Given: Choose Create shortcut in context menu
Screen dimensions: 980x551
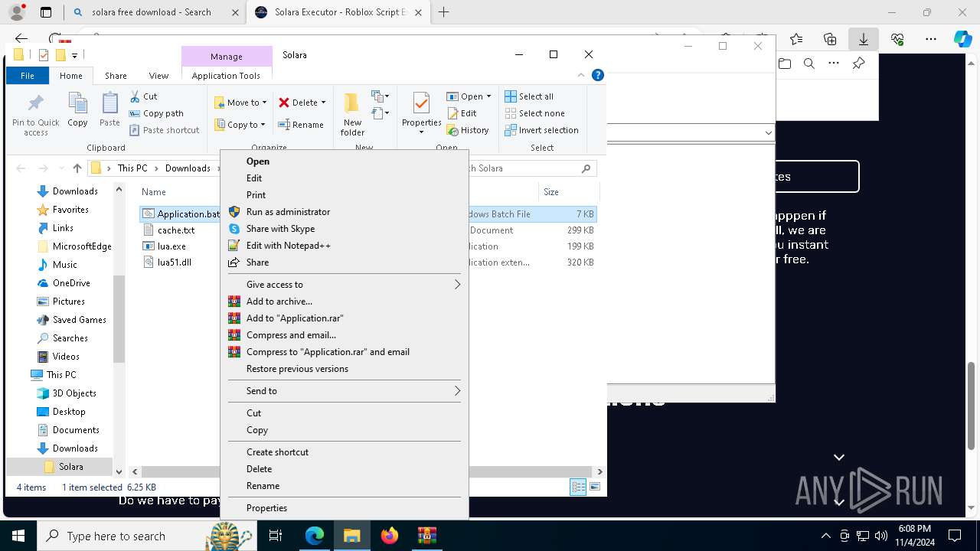Looking at the screenshot, I should (x=345, y=452).
